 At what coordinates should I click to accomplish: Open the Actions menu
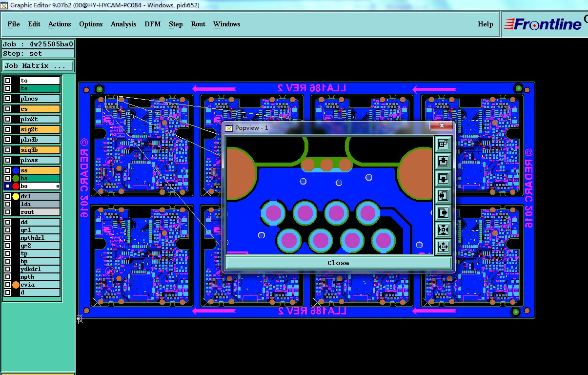click(60, 24)
